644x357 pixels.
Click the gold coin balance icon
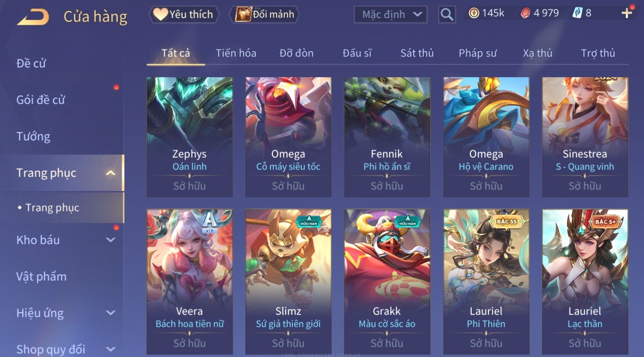(x=473, y=13)
